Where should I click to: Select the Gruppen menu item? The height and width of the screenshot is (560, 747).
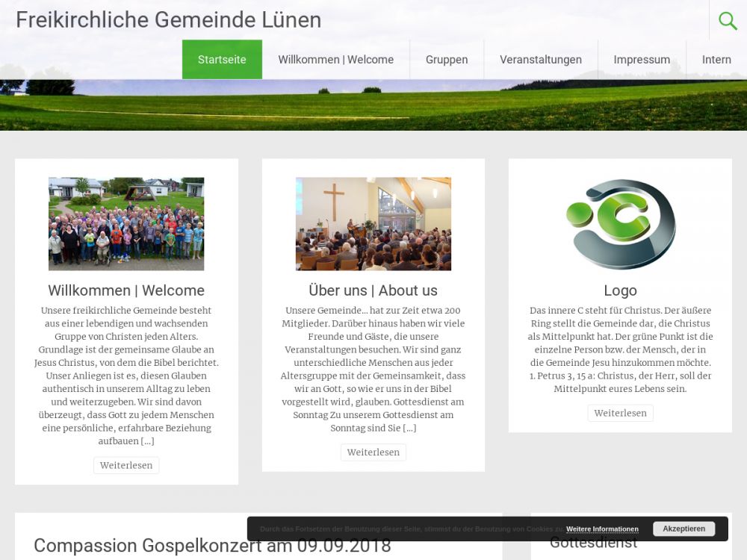(447, 60)
